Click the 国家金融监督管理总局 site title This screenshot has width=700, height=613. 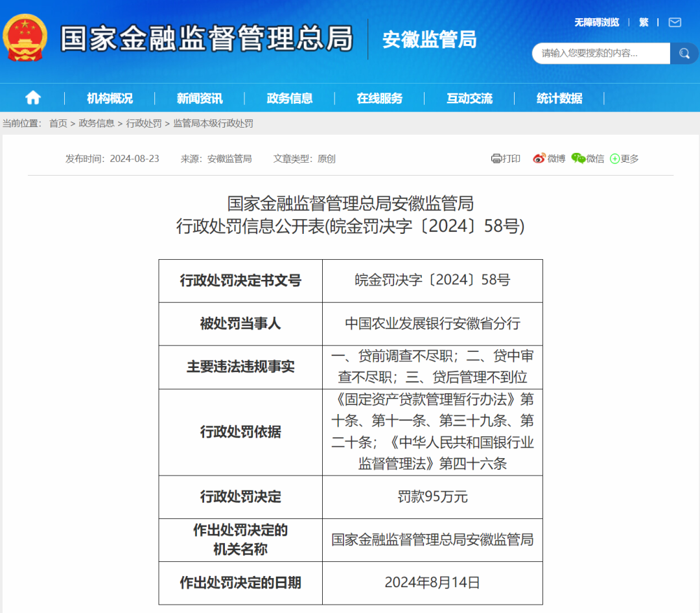point(207,38)
